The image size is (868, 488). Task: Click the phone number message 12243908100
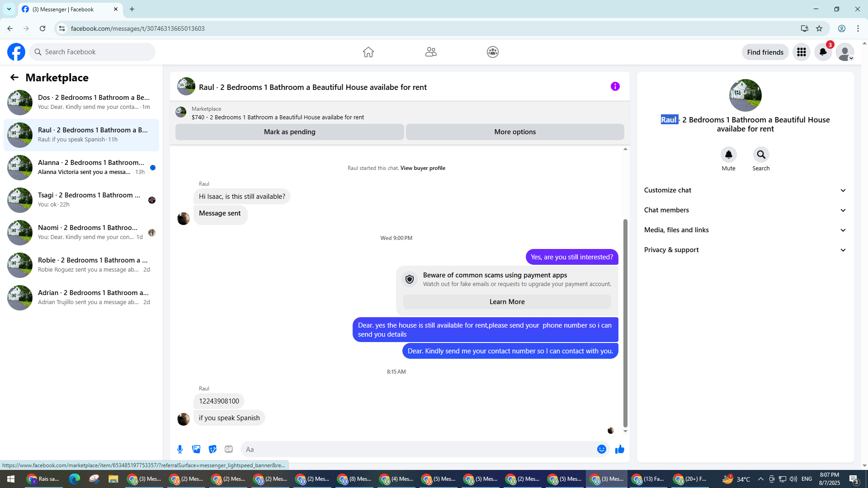tap(219, 401)
